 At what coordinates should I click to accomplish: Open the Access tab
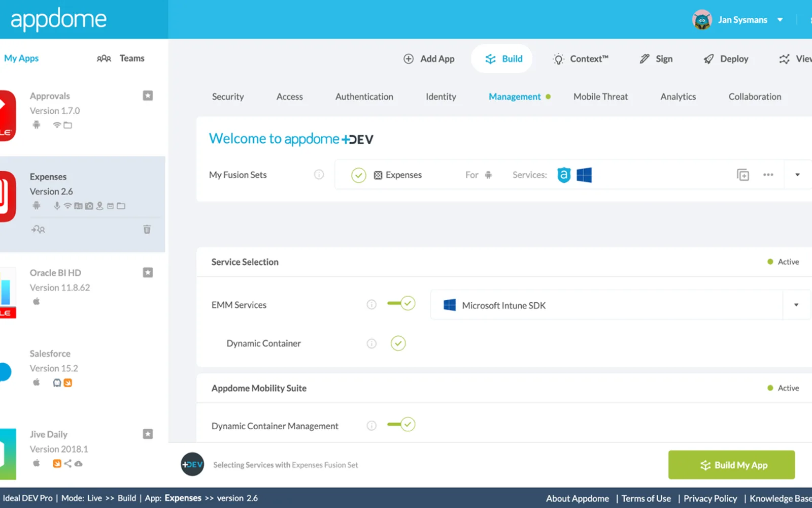pos(289,97)
